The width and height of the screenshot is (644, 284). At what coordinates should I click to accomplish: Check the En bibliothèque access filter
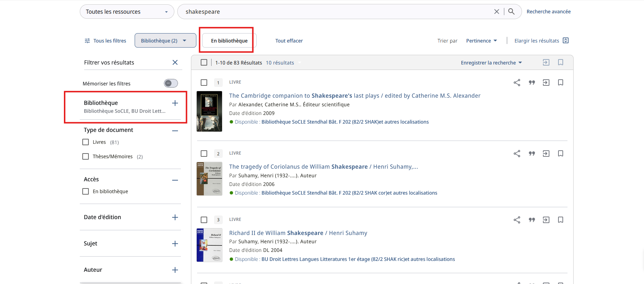click(86, 191)
